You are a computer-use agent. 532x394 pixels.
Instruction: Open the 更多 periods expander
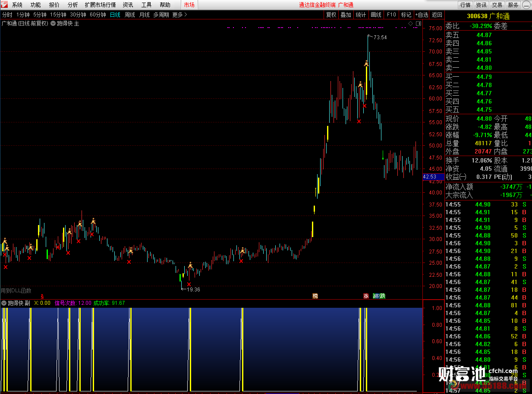[179, 15]
